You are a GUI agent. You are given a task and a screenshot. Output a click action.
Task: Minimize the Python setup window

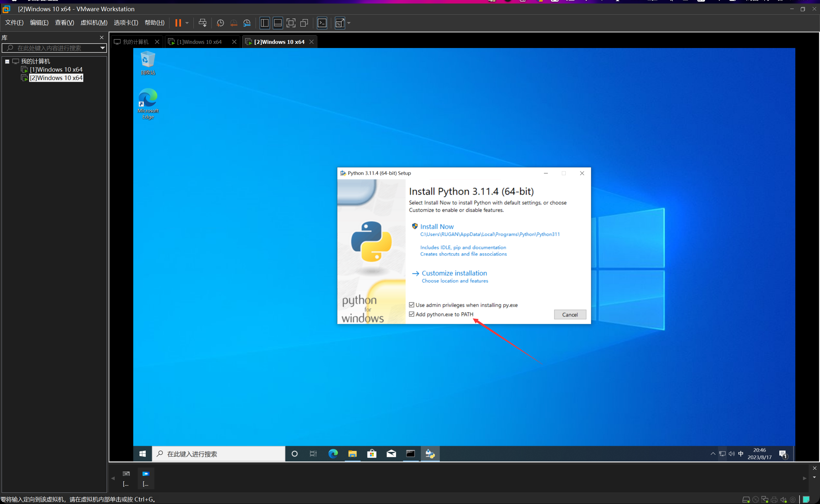click(546, 173)
